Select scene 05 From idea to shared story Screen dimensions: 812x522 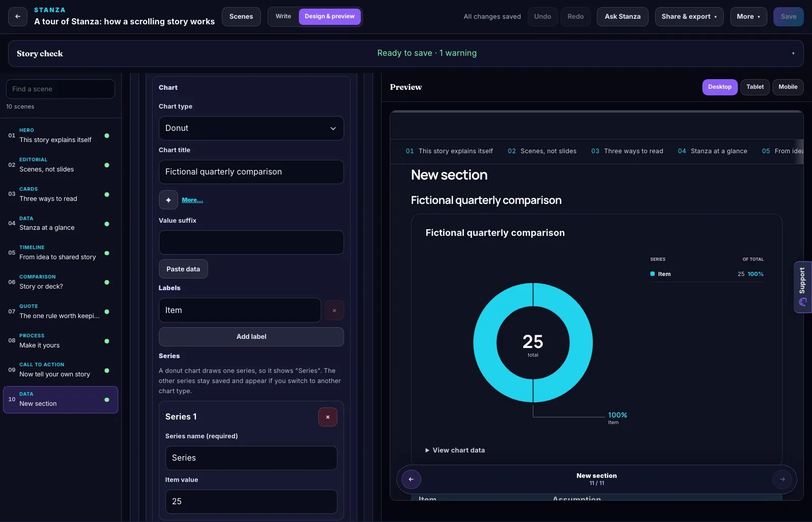[60, 253]
